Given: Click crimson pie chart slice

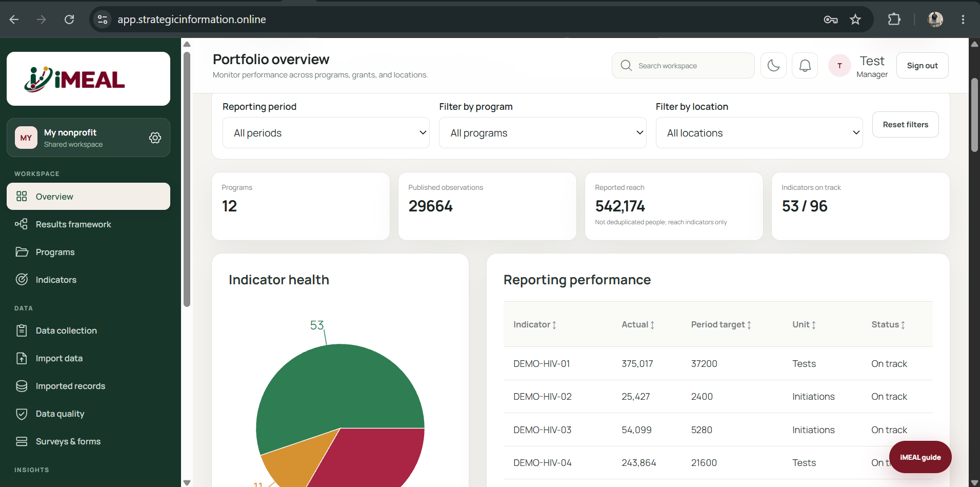Looking at the screenshot, I should (374, 457).
